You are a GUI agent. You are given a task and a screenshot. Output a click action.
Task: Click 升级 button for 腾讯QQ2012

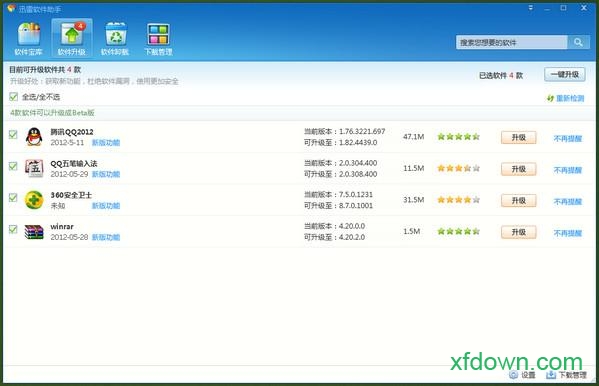pyautogui.click(x=518, y=138)
